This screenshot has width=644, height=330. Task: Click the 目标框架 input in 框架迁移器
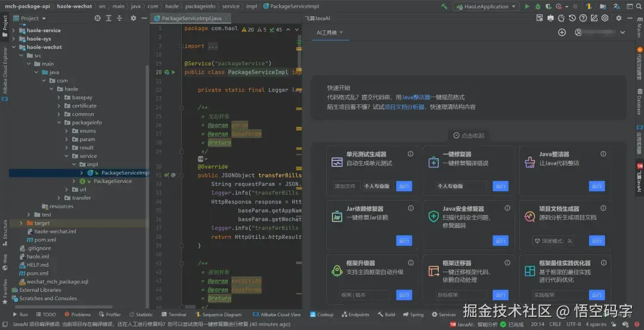(x=461, y=295)
